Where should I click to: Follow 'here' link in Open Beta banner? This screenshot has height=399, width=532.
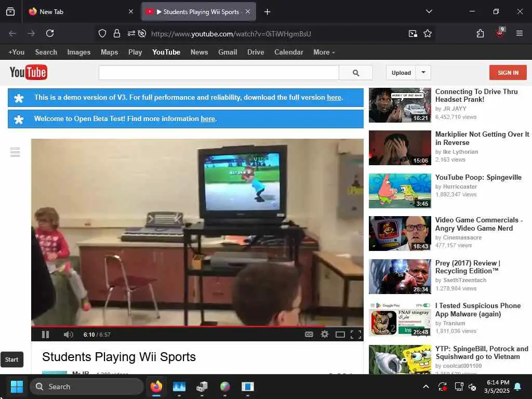(208, 119)
